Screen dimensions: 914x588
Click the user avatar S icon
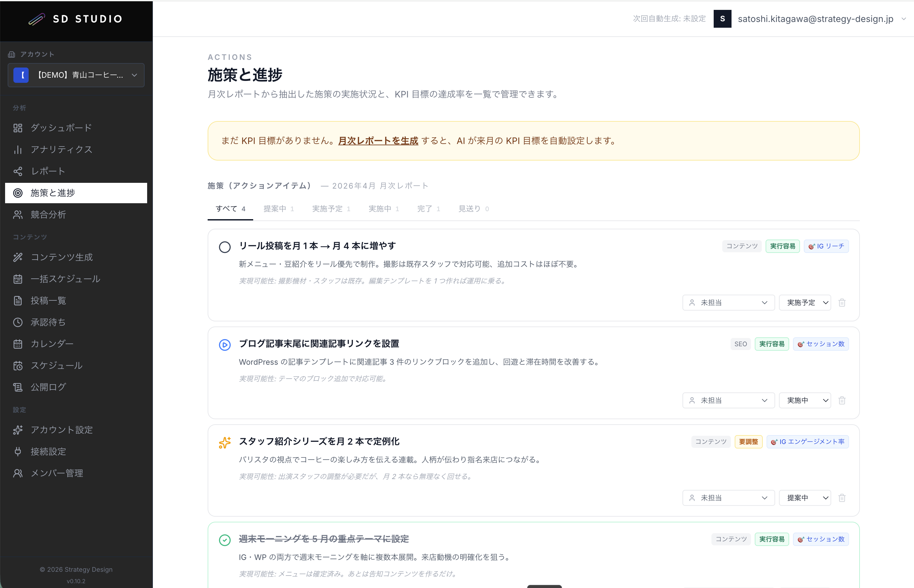click(722, 19)
